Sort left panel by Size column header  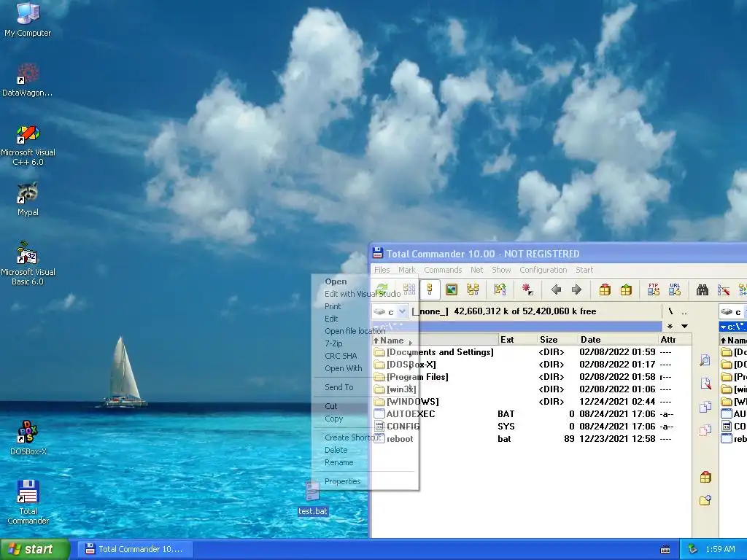(557, 340)
